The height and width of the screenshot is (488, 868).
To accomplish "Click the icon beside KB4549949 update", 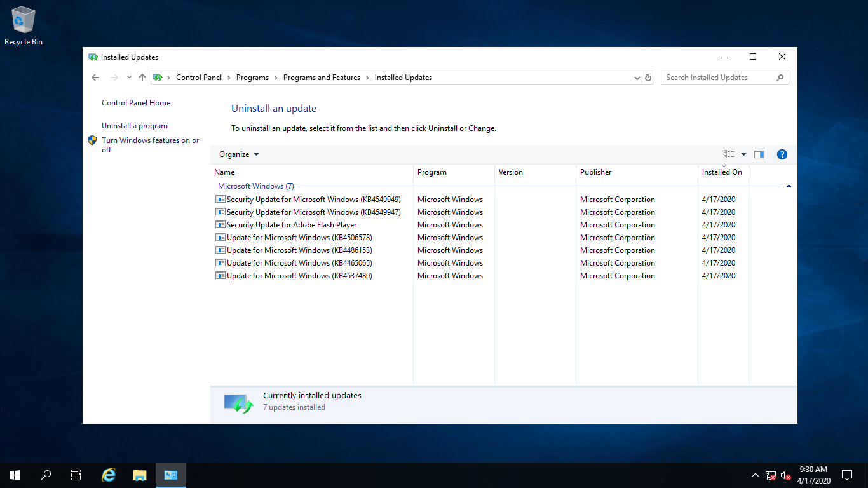I will pos(220,200).
